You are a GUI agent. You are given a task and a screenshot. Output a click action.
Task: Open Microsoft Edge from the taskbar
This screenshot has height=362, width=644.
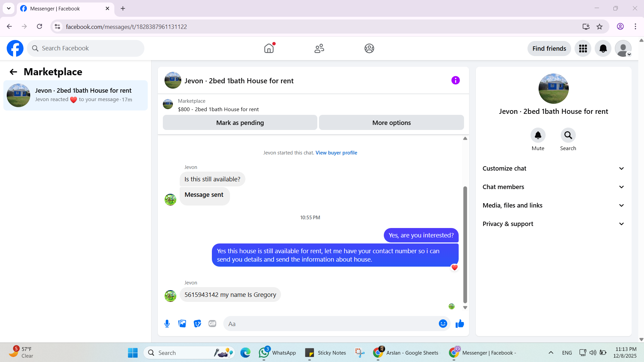point(245,353)
